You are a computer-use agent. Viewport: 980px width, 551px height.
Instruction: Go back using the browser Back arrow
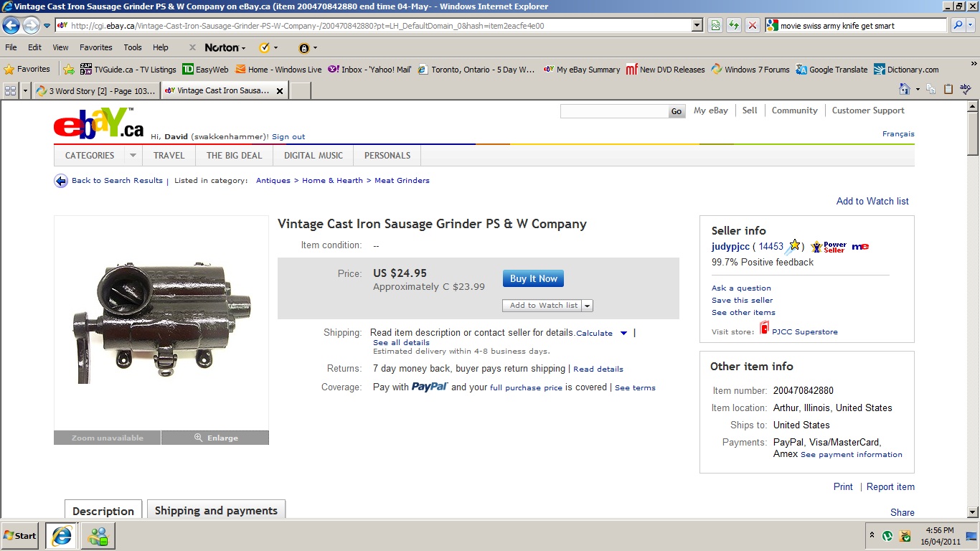(11, 26)
